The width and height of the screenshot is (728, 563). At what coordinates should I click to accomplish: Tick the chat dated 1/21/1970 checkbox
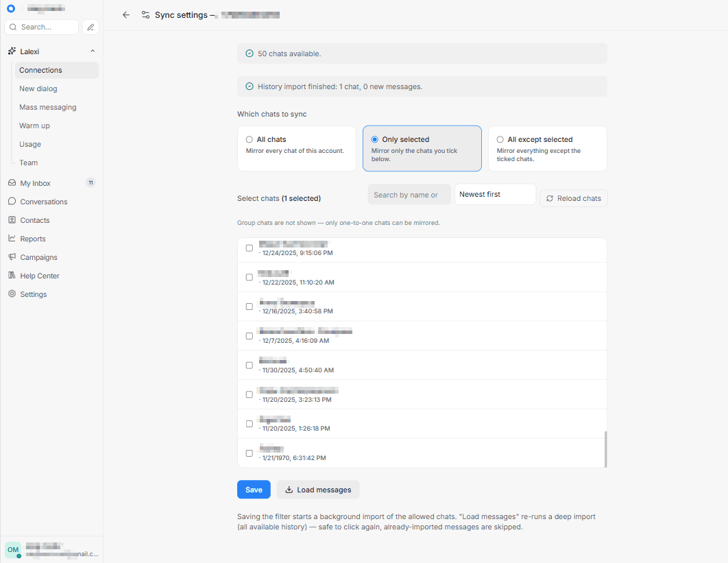pyautogui.click(x=250, y=453)
